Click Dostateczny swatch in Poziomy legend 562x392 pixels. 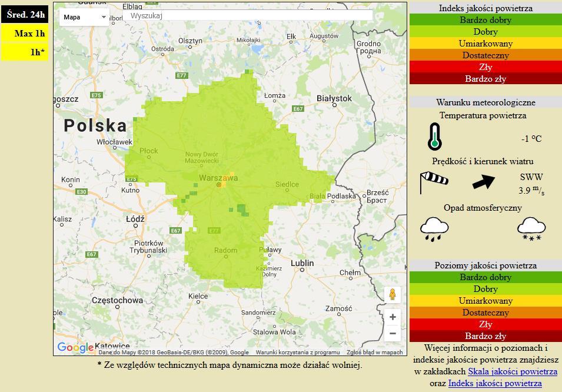click(485, 313)
